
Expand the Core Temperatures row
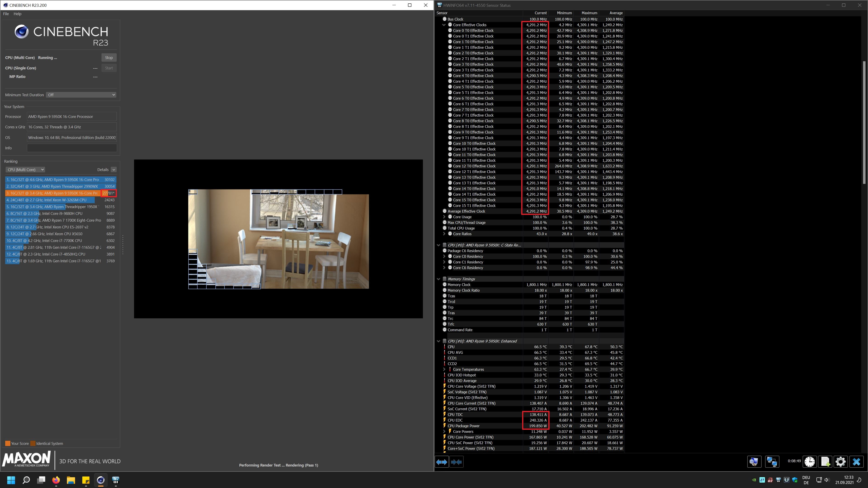tap(444, 369)
